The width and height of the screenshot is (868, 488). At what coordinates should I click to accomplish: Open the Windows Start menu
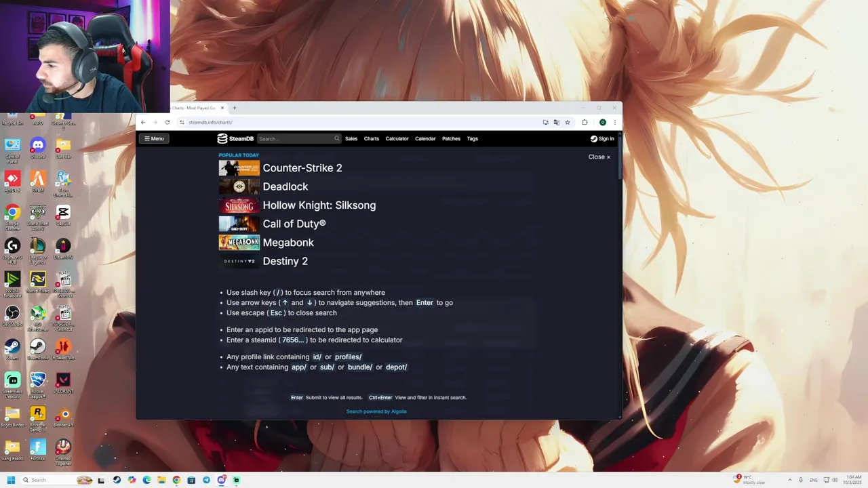point(11,480)
